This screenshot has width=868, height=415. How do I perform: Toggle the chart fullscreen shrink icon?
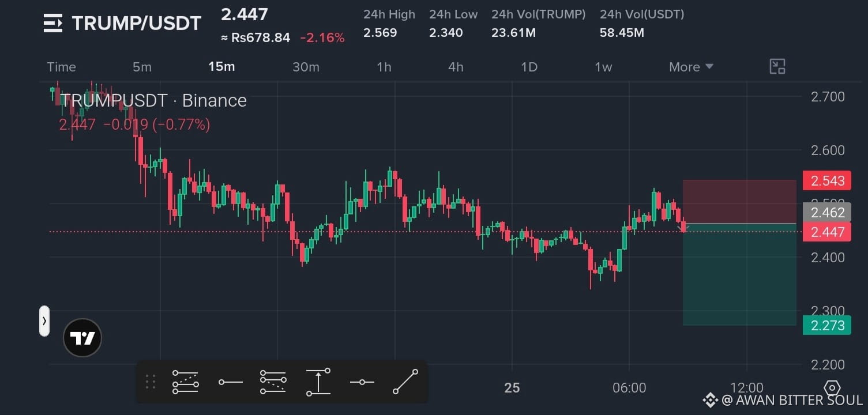[777, 66]
